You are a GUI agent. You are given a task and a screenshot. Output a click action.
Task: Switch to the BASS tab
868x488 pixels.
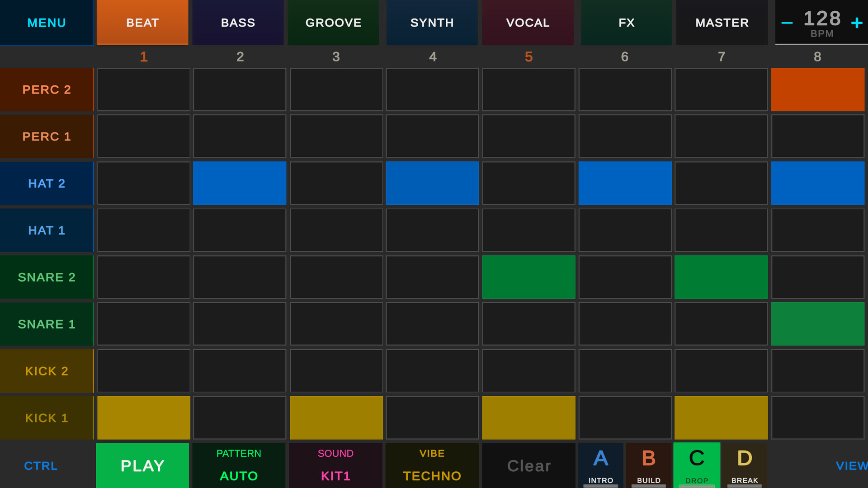[x=238, y=23]
